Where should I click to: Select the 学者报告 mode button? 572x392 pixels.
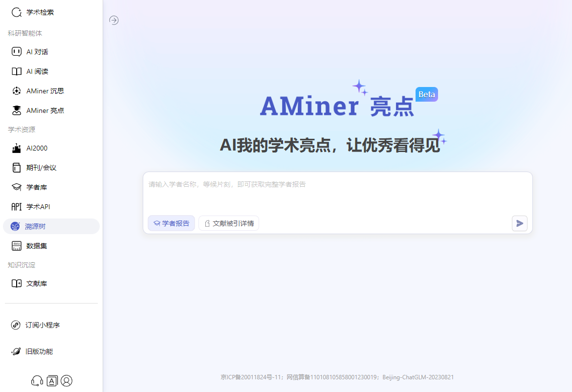pos(171,223)
